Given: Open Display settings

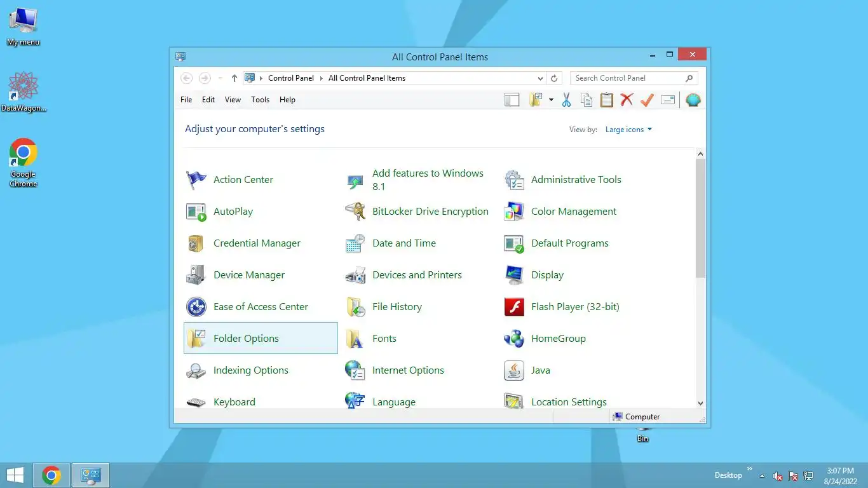Looking at the screenshot, I should pyautogui.click(x=534, y=275).
